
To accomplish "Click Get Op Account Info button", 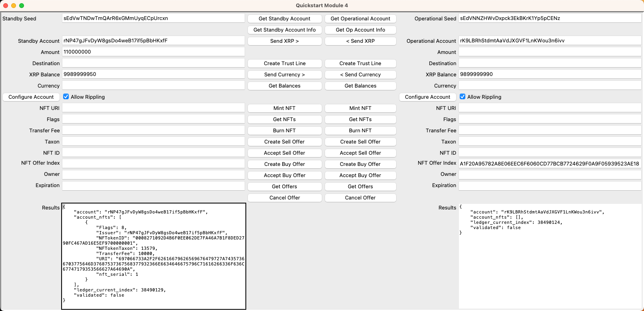I will (360, 30).
